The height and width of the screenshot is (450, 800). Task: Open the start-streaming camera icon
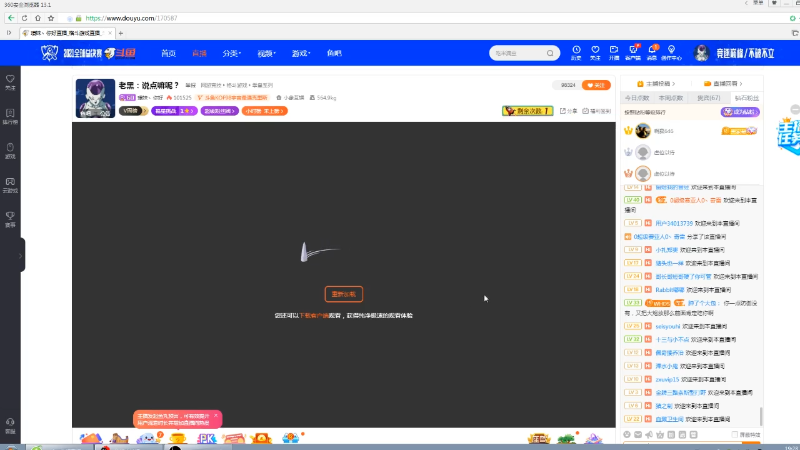click(614, 53)
